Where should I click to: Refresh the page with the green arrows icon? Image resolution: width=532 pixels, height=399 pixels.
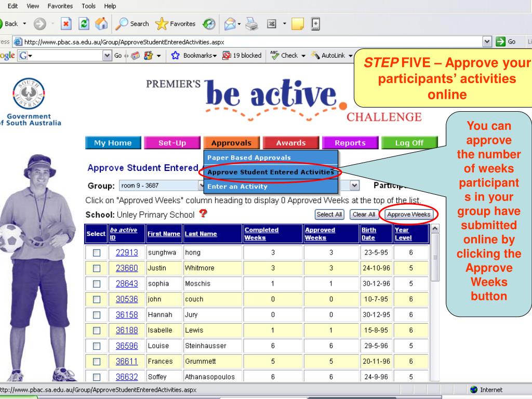84,24
